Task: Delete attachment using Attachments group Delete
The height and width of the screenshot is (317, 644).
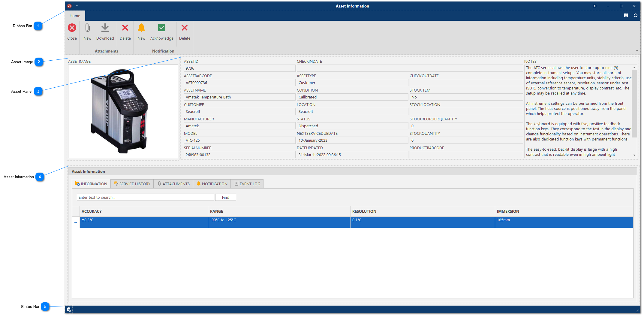Action: [125, 28]
